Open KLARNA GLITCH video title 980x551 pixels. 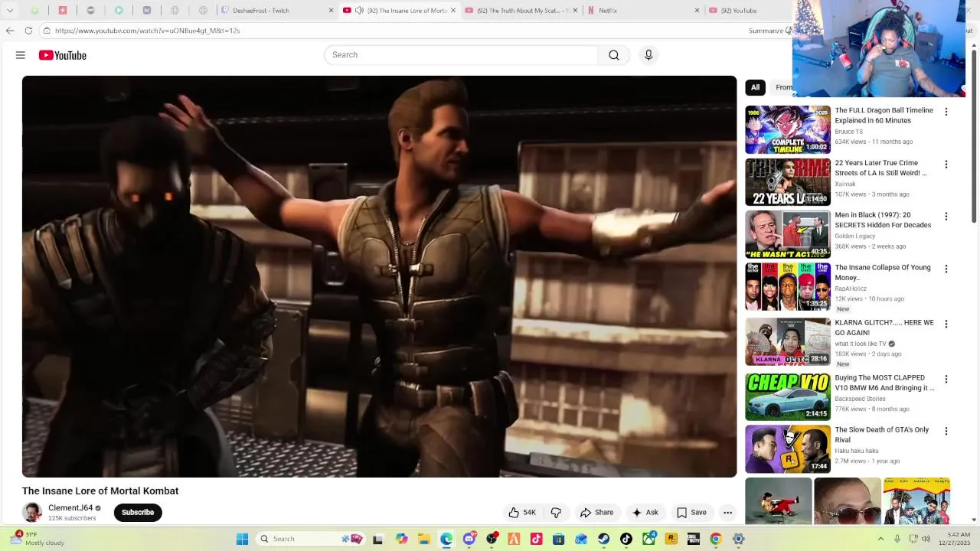pos(884,328)
